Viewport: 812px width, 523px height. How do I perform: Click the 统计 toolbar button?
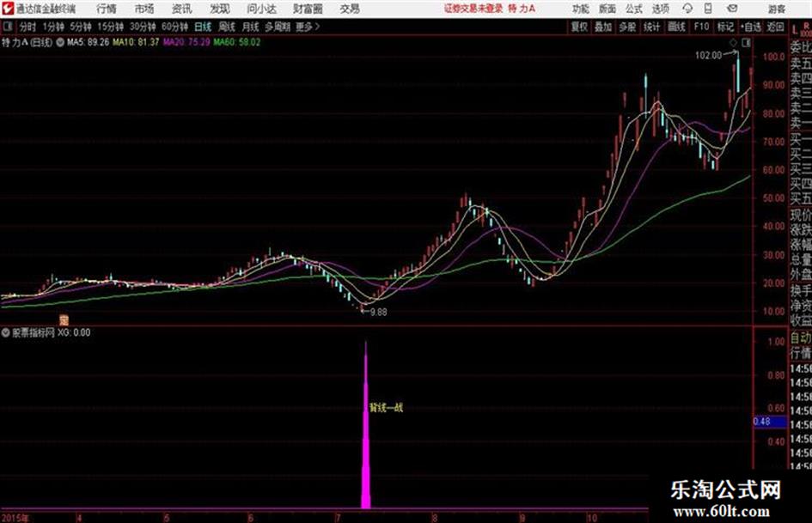point(652,27)
